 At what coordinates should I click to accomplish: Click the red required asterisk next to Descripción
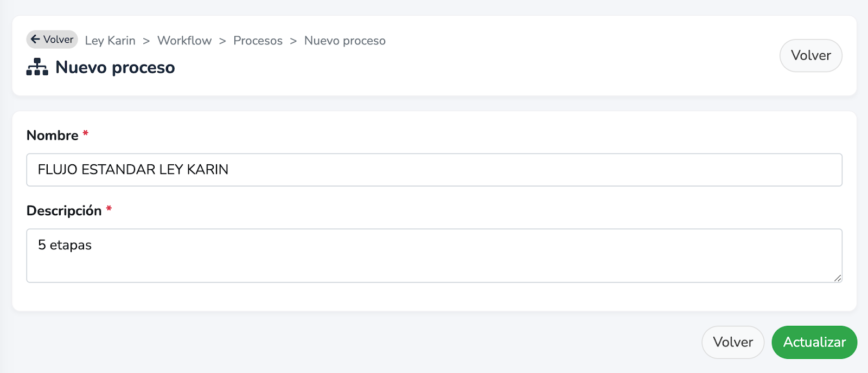click(x=109, y=209)
